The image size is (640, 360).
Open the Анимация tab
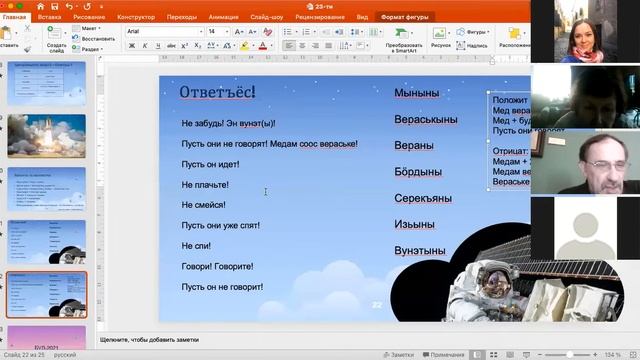[x=223, y=17]
